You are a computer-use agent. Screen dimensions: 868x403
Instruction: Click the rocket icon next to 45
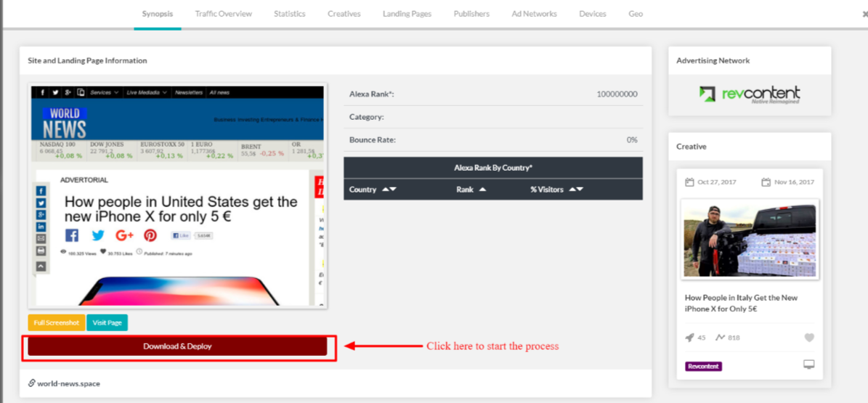pos(689,338)
